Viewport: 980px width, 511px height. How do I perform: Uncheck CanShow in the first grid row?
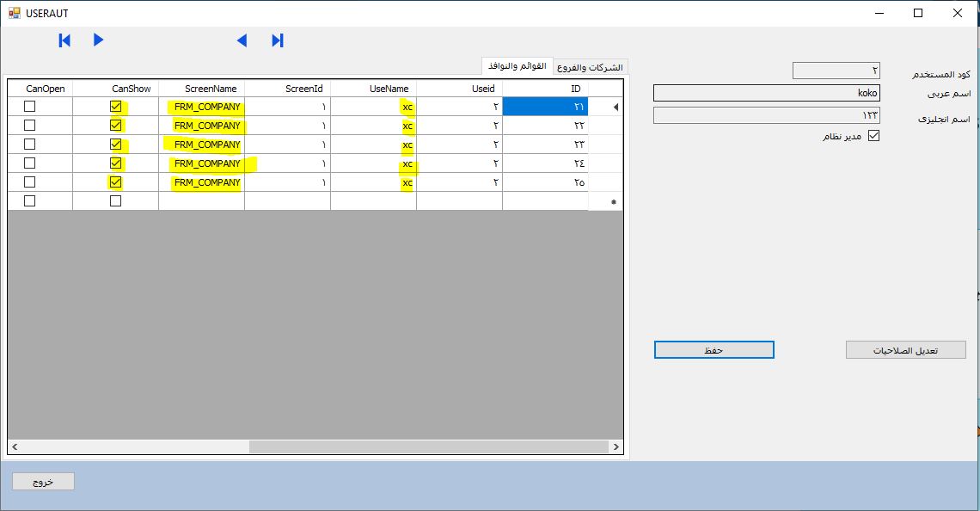point(116,107)
